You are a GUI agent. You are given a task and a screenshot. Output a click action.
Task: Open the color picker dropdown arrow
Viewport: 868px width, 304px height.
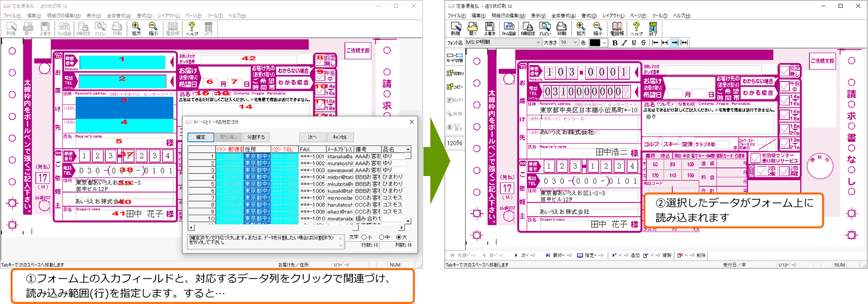click(604, 43)
